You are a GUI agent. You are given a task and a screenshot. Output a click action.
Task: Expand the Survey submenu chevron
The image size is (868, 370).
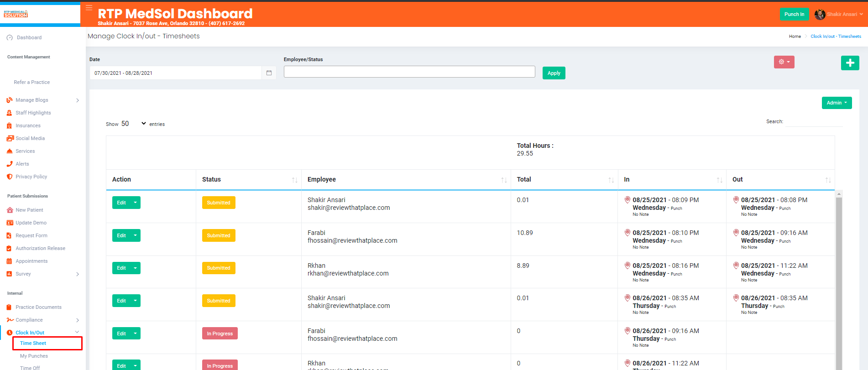(78, 274)
